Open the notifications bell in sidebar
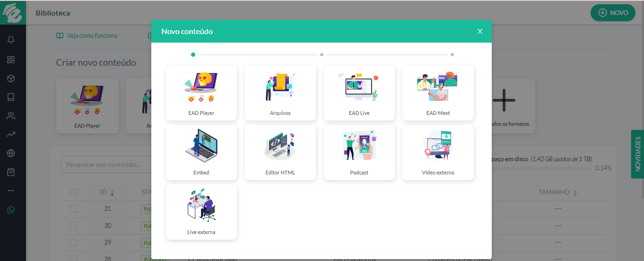Screen dimensions: 644x261 point(11,40)
